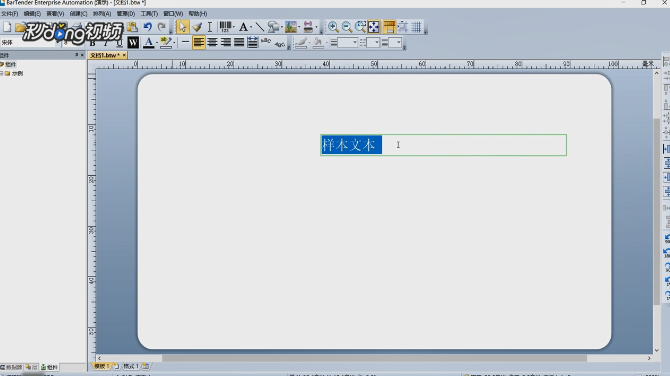
Task: Toggle the word processor W button
Action: (133, 42)
